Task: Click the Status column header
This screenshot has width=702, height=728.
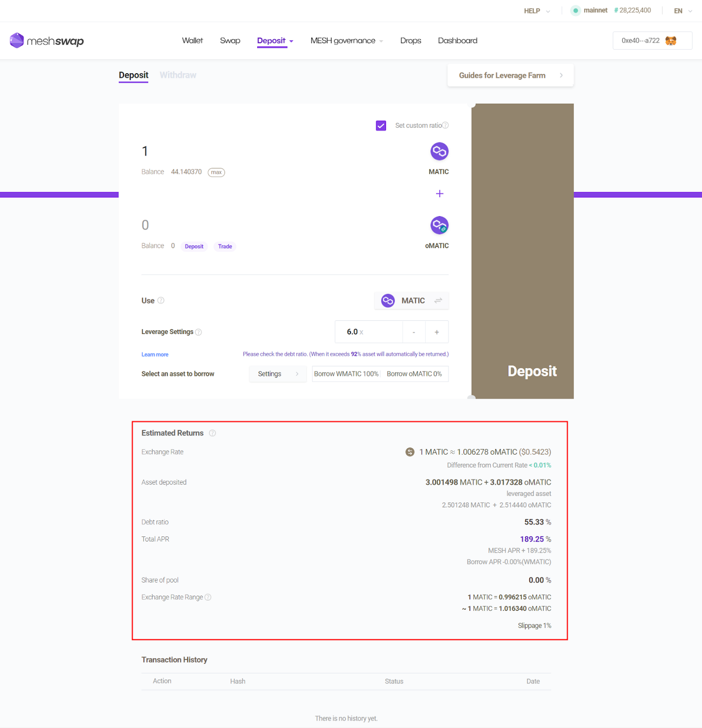Action: click(394, 681)
